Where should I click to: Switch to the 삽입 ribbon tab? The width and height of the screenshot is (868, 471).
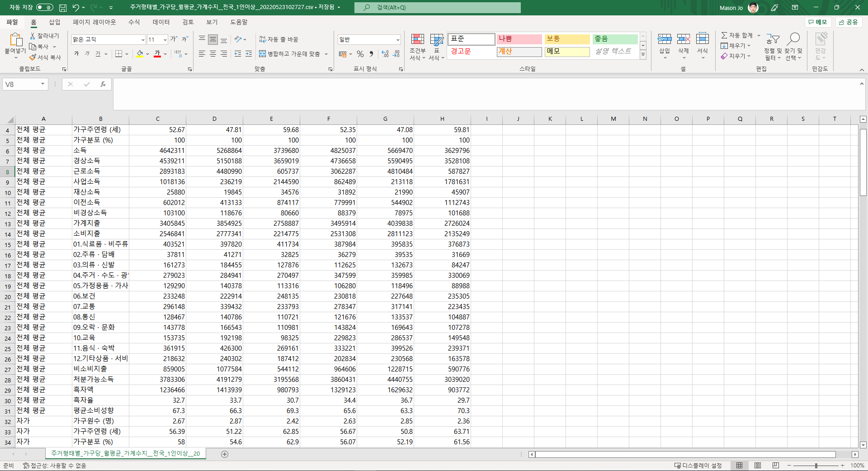pyautogui.click(x=55, y=22)
